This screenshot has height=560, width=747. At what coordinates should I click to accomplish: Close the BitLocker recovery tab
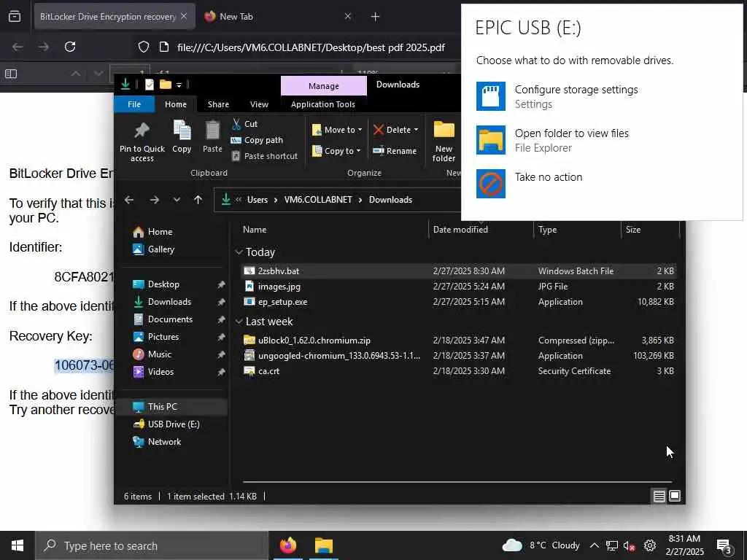point(184,16)
